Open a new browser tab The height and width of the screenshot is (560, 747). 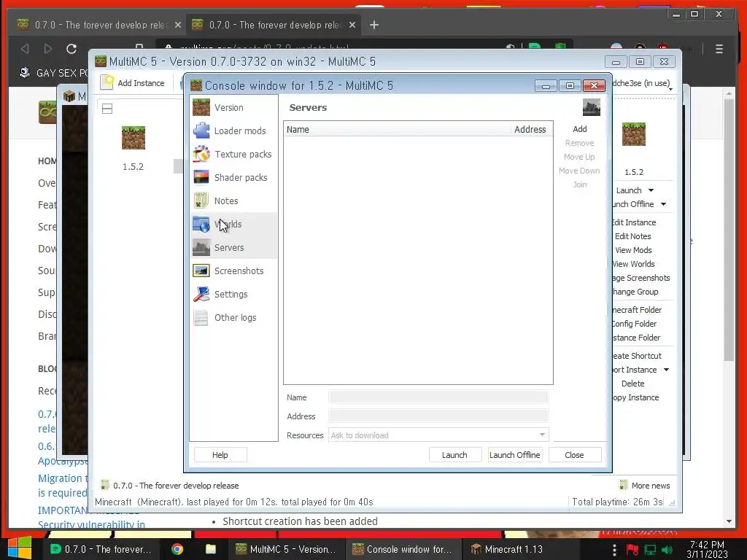[x=374, y=25]
